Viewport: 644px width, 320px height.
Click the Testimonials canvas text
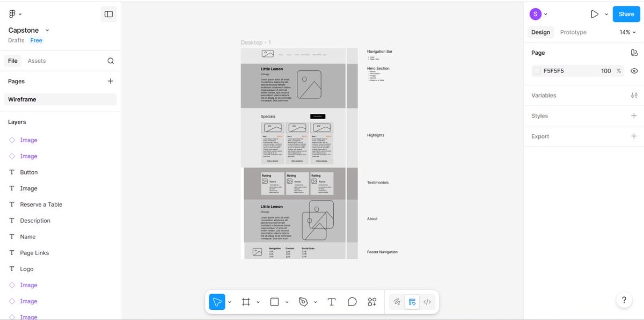[378, 183]
